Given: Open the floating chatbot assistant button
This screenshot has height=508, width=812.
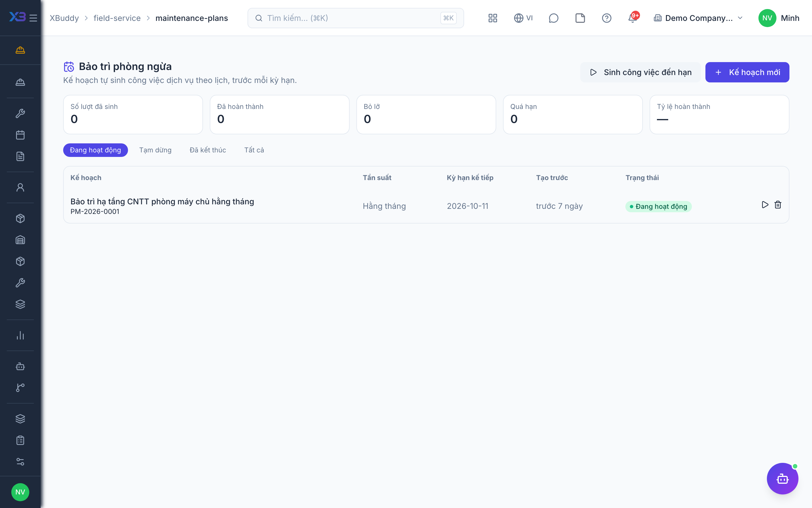Looking at the screenshot, I should click(782, 478).
